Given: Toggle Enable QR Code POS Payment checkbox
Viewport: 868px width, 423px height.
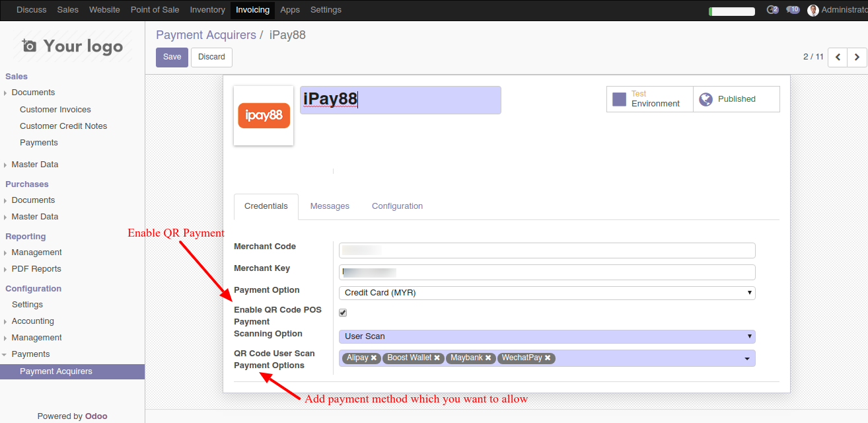Looking at the screenshot, I should [343, 313].
